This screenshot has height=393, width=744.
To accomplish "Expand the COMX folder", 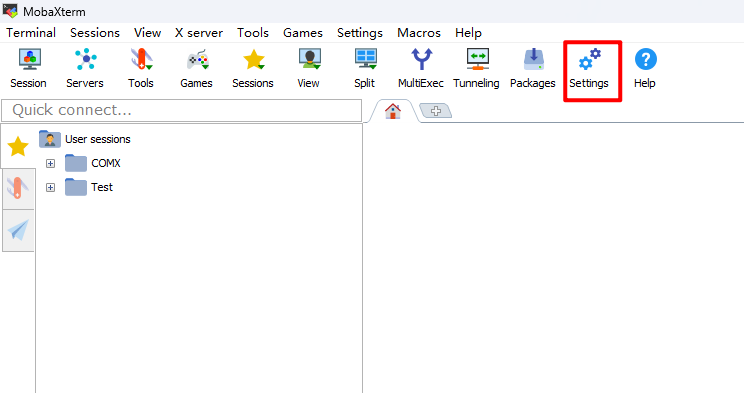I will (50, 163).
